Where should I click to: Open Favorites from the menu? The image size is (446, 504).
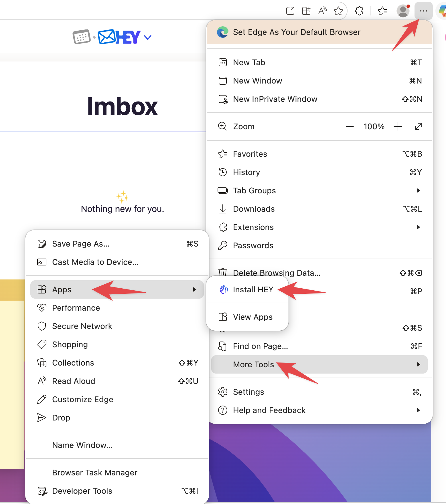click(x=319, y=154)
